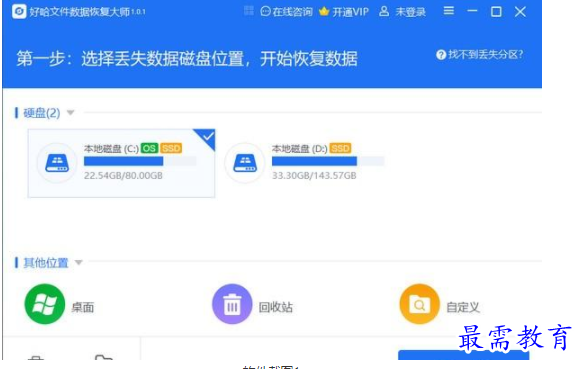Click the SSD tag on D: drive

click(x=340, y=148)
